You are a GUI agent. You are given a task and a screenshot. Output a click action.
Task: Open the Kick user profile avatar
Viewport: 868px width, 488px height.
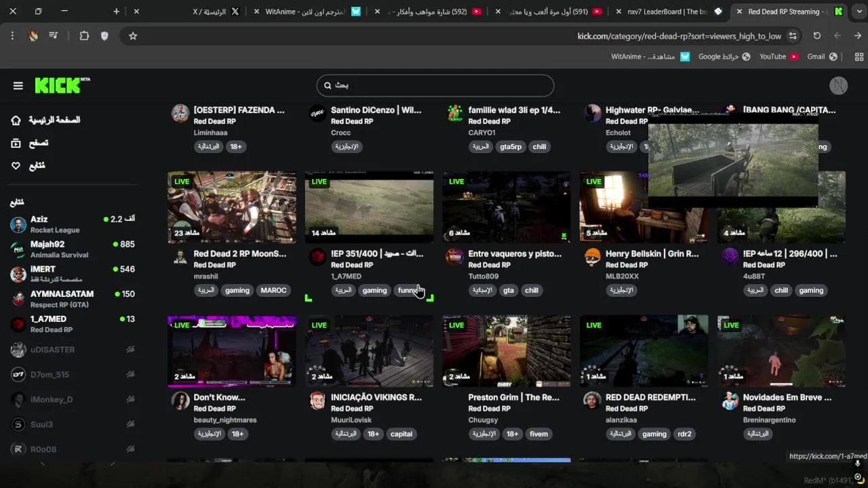coord(839,85)
